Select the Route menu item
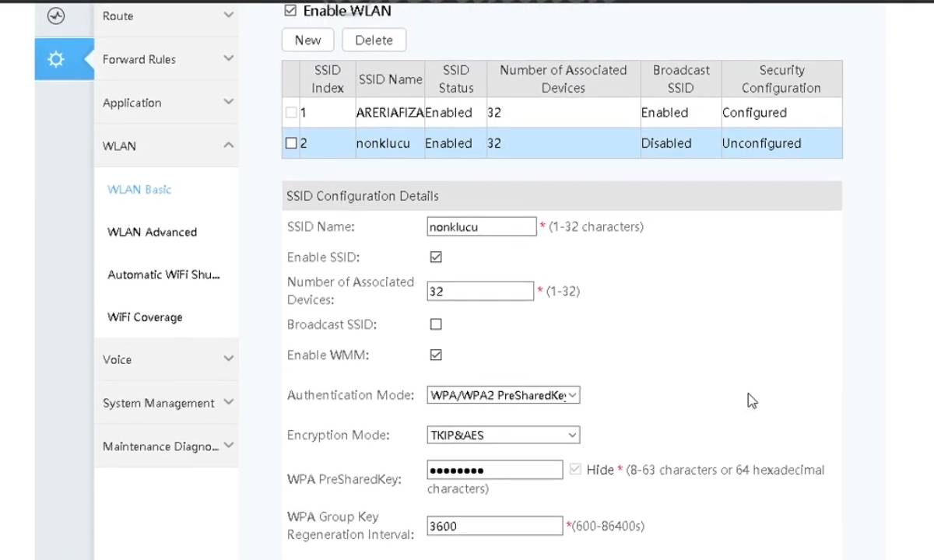934x560 pixels. 118,16
